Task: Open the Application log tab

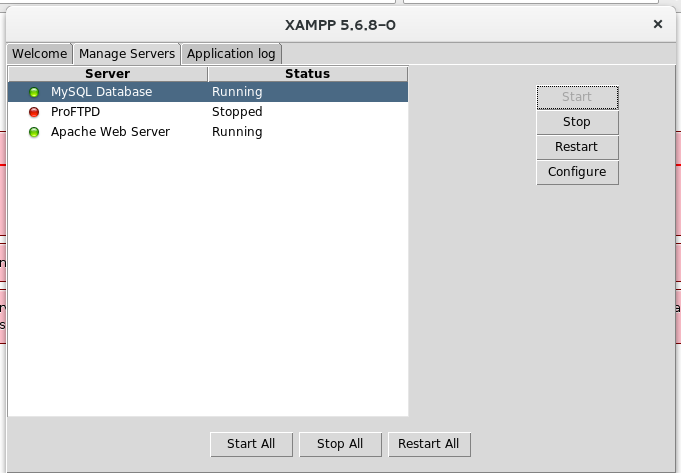Action: pyautogui.click(x=231, y=54)
